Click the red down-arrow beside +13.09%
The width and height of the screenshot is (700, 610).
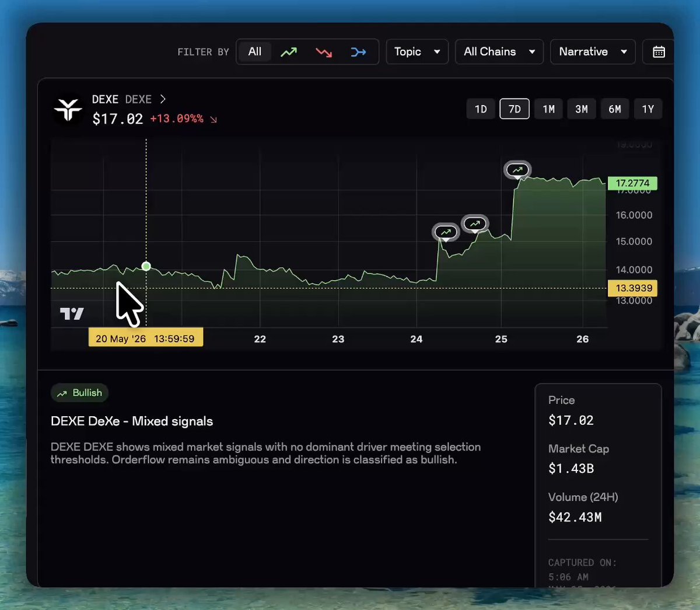(x=213, y=120)
